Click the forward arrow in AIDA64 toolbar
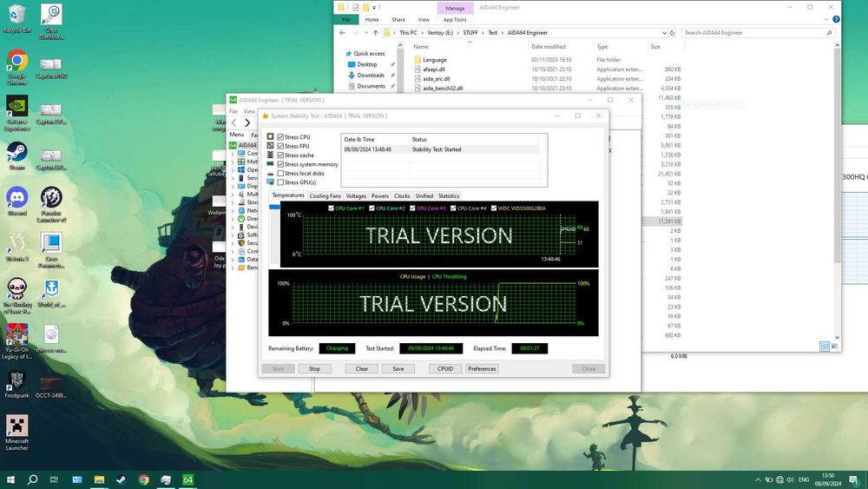Viewport: 868px width, 489px height. tap(247, 123)
